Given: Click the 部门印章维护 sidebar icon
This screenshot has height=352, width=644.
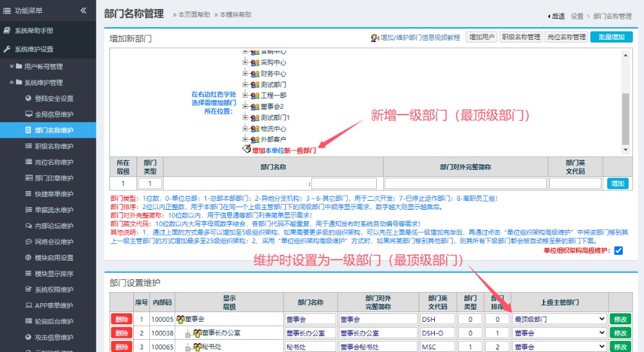Looking at the screenshot, I should (28, 178).
